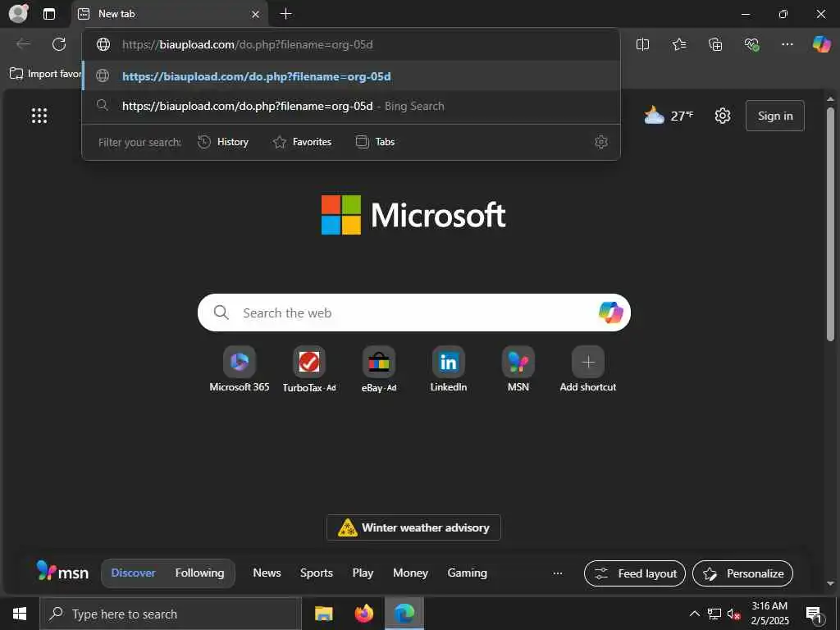Image resolution: width=840 pixels, height=630 pixels.
Task: Open the News category
Action: click(x=267, y=573)
